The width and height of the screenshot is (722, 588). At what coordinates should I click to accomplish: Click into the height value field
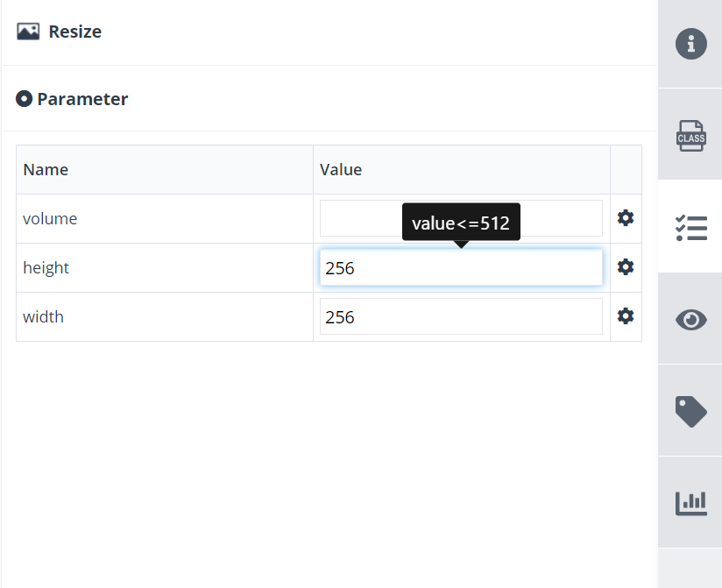461,267
